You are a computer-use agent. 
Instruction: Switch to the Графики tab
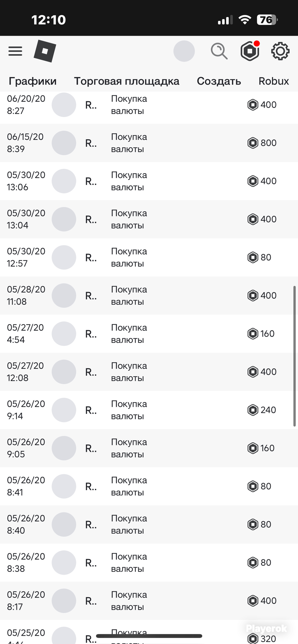pyautogui.click(x=32, y=81)
